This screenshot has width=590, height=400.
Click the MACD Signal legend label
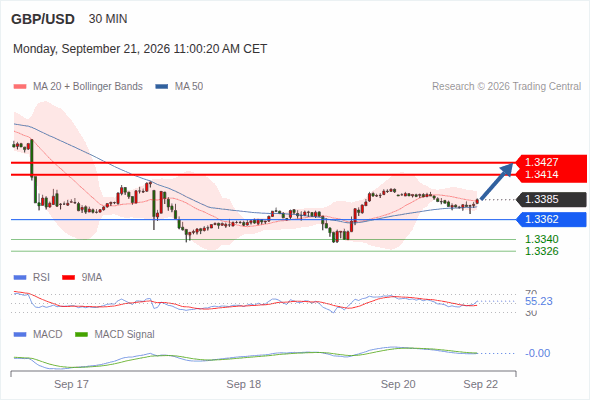(125, 335)
